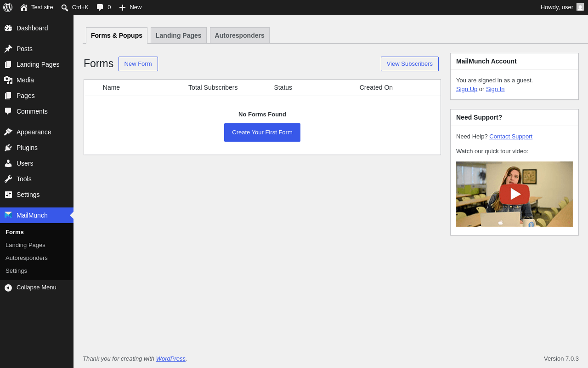Image resolution: width=588 pixels, height=368 pixels.
Task: Open Forms in MailMunch submenu
Action: [x=15, y=232]
